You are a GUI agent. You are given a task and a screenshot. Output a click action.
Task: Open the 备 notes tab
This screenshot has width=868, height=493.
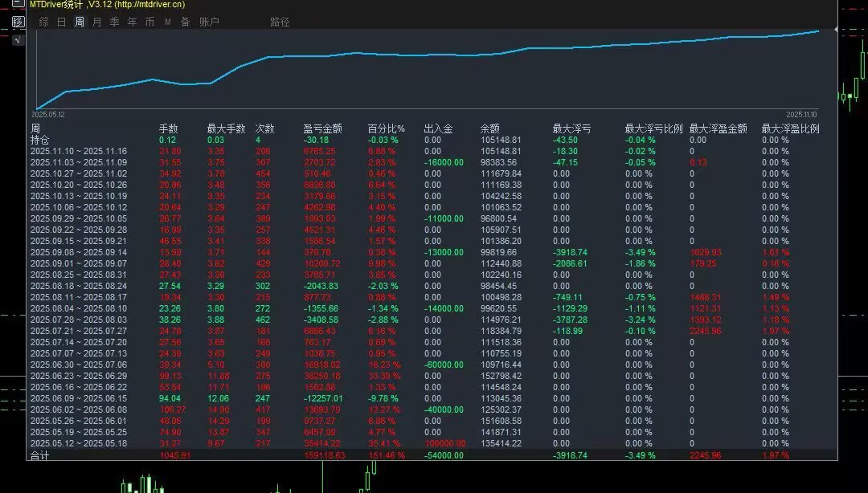(186, 22)
